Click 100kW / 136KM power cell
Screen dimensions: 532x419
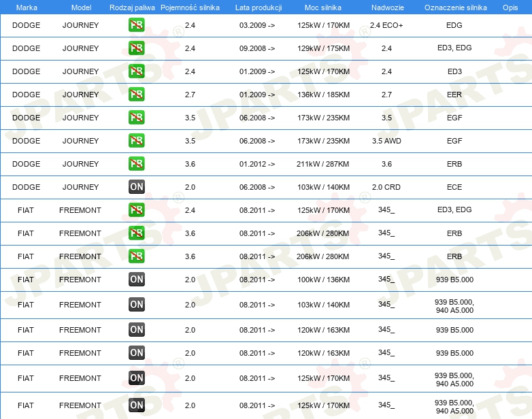(323, 280)
